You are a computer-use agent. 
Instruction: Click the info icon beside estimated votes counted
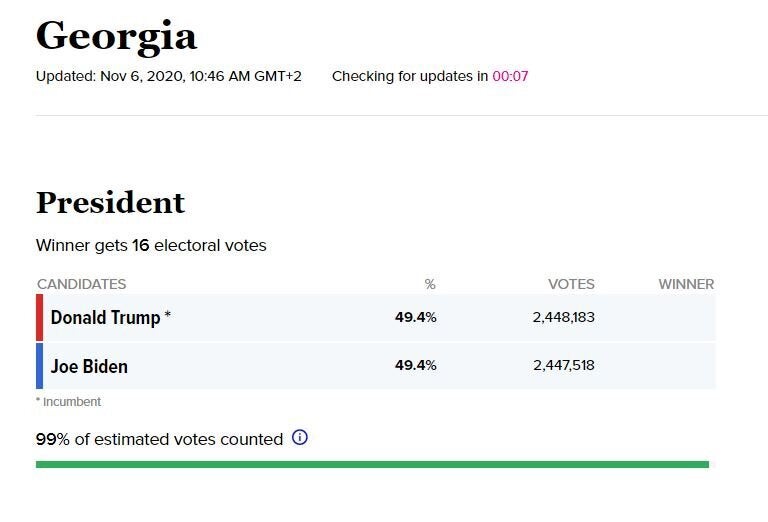click(x=300, y=437)
